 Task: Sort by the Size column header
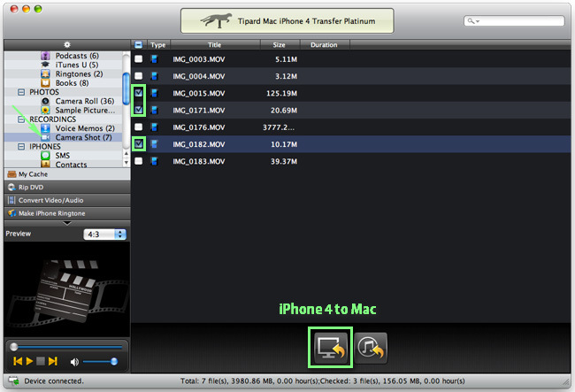(x=280, y=45)
